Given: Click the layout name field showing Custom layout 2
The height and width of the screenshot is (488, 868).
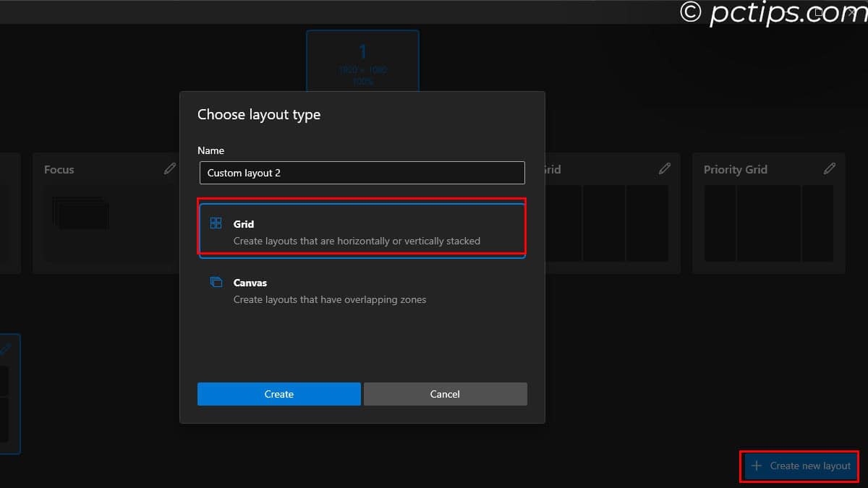Looking at the screenshot, I should (x=362, y=173).
